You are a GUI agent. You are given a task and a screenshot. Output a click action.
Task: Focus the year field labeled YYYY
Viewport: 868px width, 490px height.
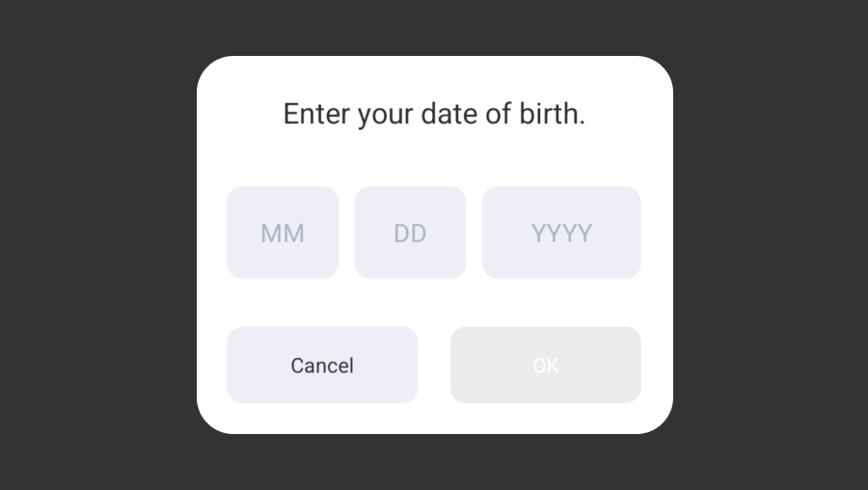point(561,232)
